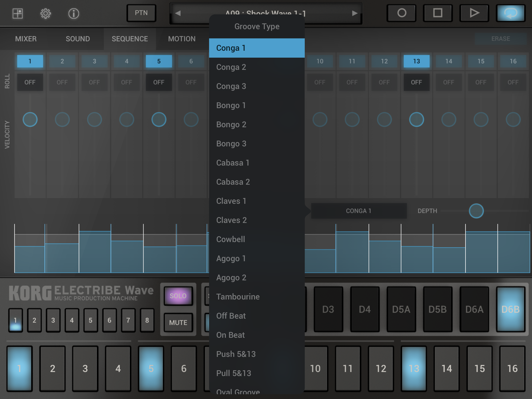The width and height of the screenshot is (532, 399).
Task: Click the ERASE button
Action: (500, 39)
